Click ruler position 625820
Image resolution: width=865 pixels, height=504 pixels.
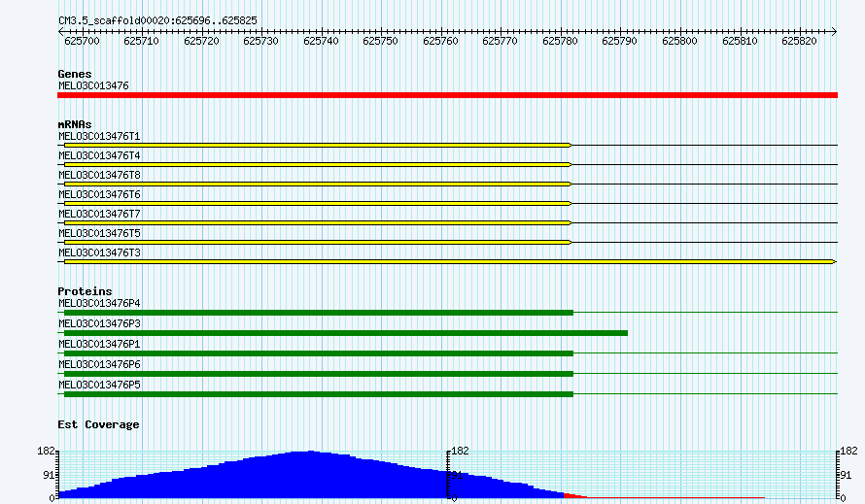point(799,41)
